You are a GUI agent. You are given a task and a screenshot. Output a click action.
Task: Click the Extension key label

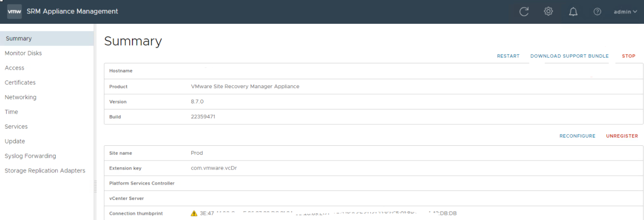coord(125,169)
